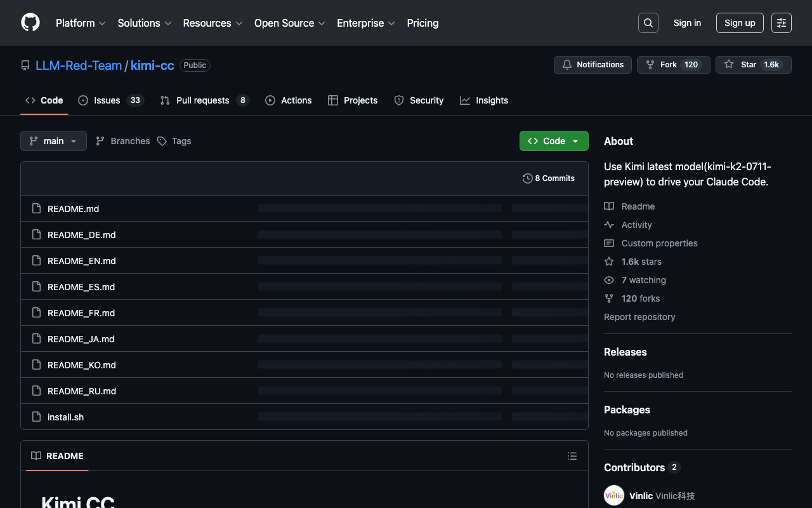812x508 pixels.
Task: Open the 8 Commits history
Action: [549, 178]
